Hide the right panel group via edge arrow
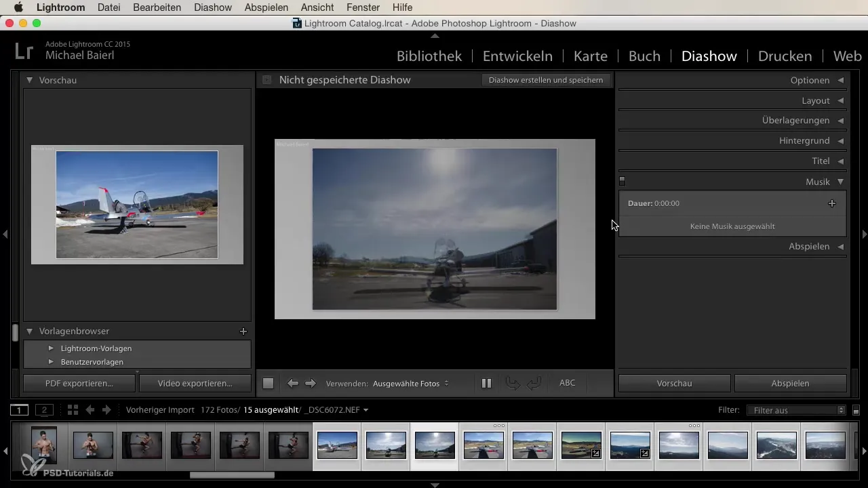This screenshot has height=488, width=868. pos(864,234)
